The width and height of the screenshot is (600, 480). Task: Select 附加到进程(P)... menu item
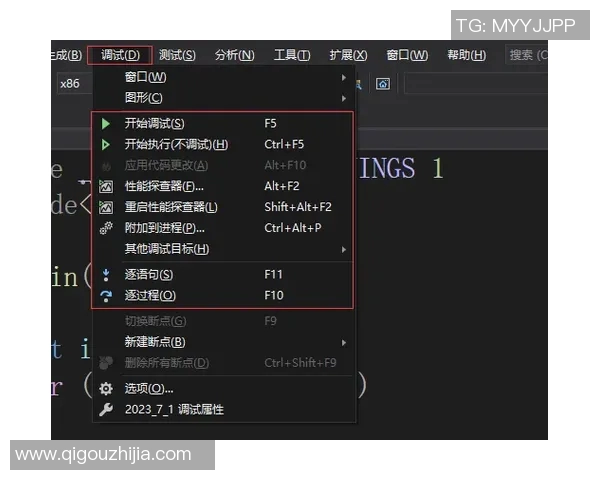(x=223, y=228)
